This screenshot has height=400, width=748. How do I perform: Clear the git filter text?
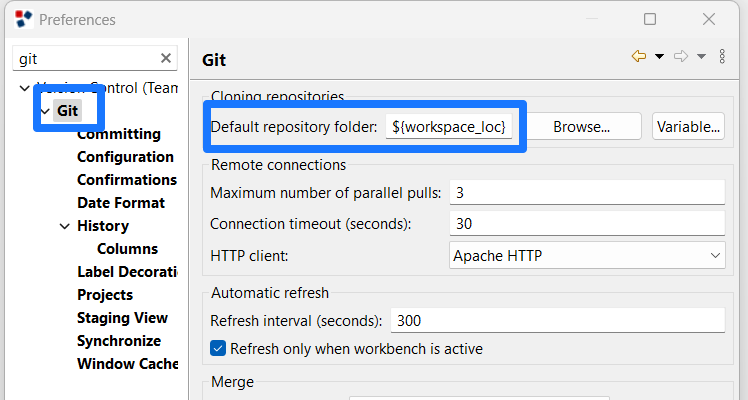pos(166,58)
